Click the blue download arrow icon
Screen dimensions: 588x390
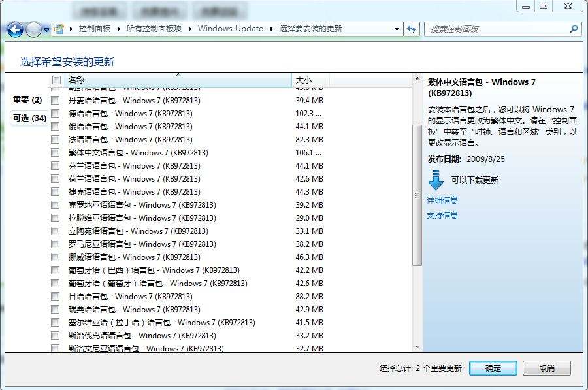[x=436, y=180]
